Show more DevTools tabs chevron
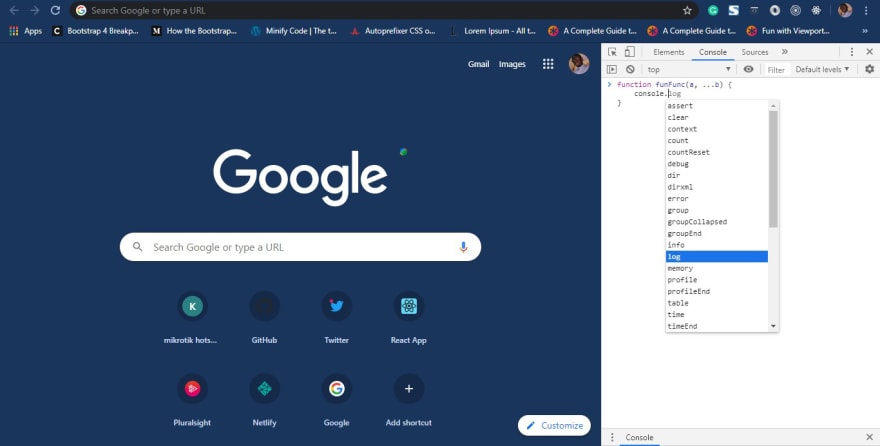The height and width of the screenshot is (446, 880). click(785, 52)
